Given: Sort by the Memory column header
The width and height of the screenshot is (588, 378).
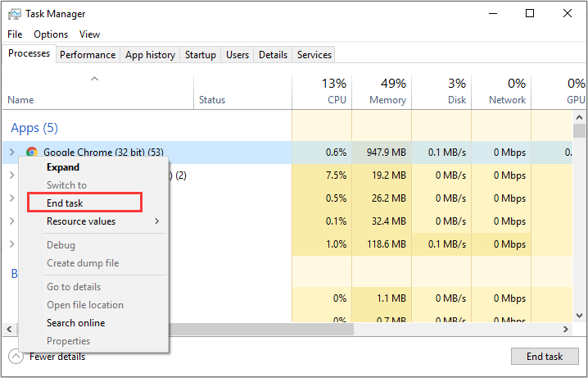Looking at the screenshot, I should [x=382, y=93].
